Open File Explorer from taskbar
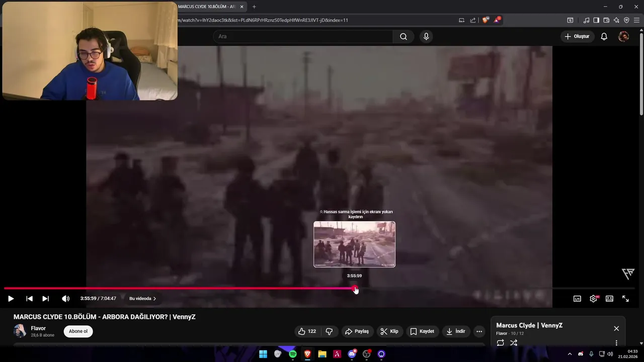The height and width of the screenshot is (362, 644). coord(322,354)
